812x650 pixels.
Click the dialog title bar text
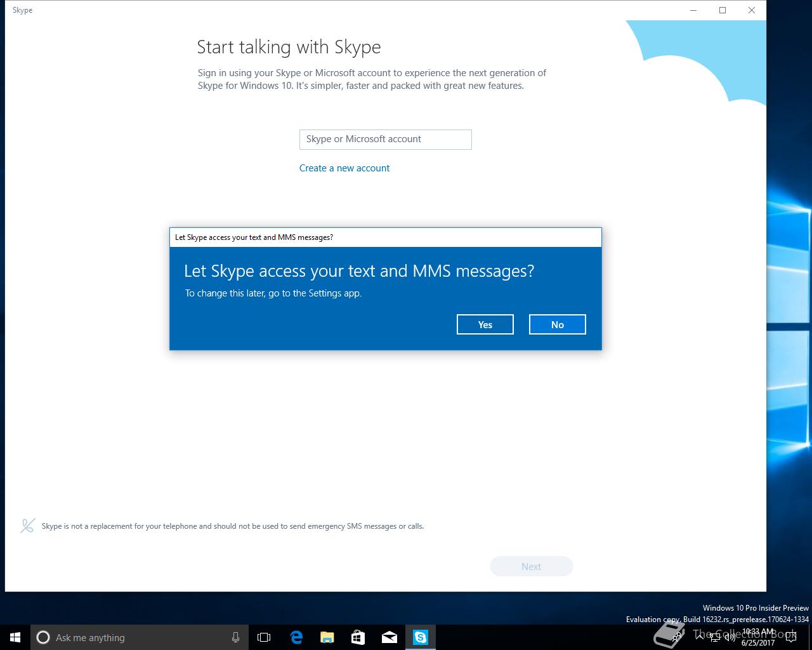pyautogui.click(x=254, y=237)
